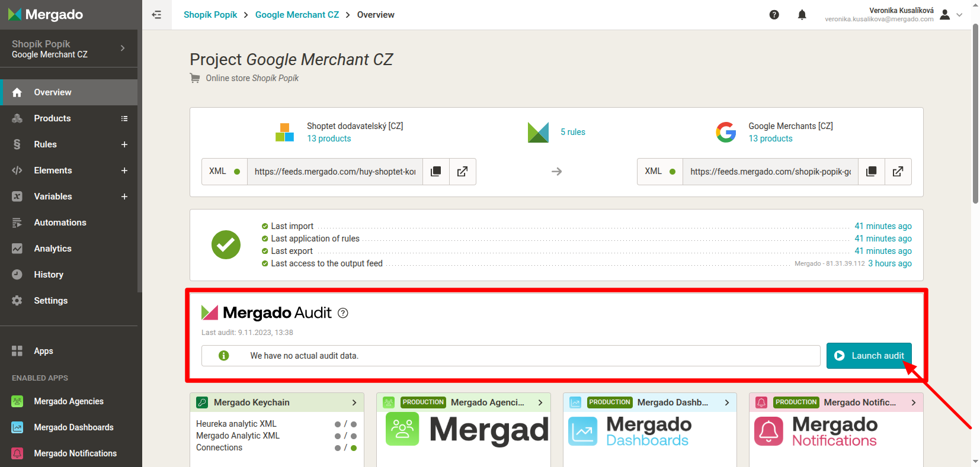The height and width of the screenshot is (467, 980).
Task: Collapse the sidebar with the toggle icon
Action: [156, 15]
